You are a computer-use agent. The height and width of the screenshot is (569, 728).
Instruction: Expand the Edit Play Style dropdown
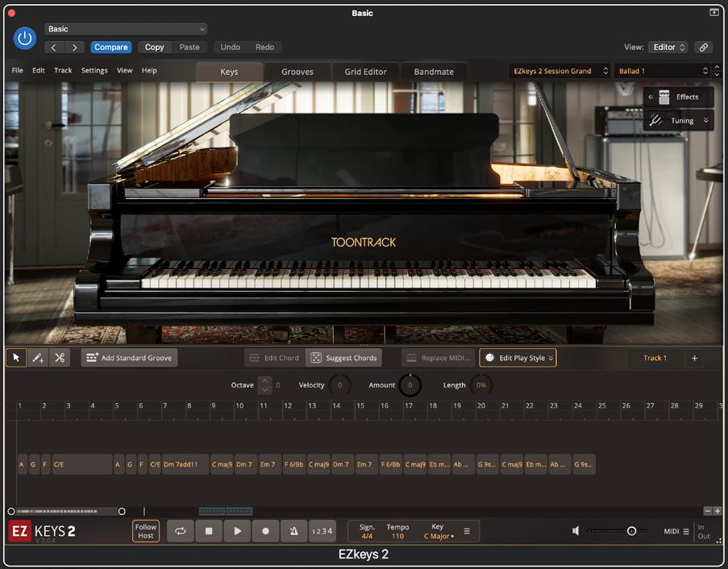[518, 358]
